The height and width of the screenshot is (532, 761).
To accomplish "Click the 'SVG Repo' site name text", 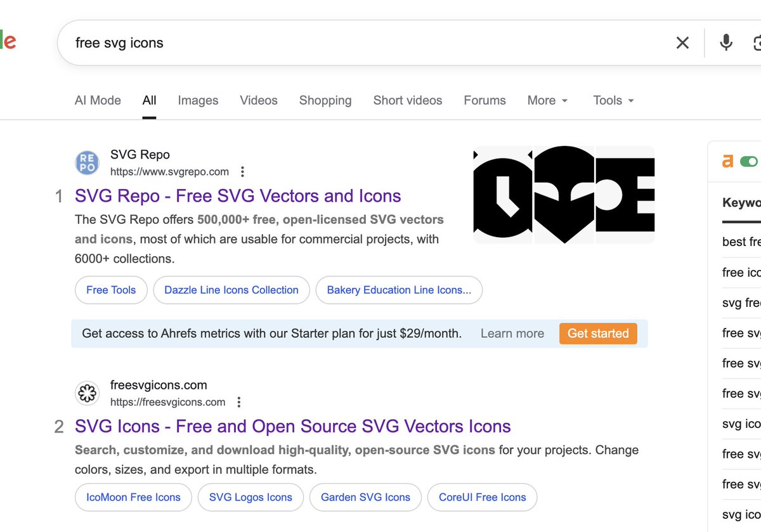I will tap(140, 155).
